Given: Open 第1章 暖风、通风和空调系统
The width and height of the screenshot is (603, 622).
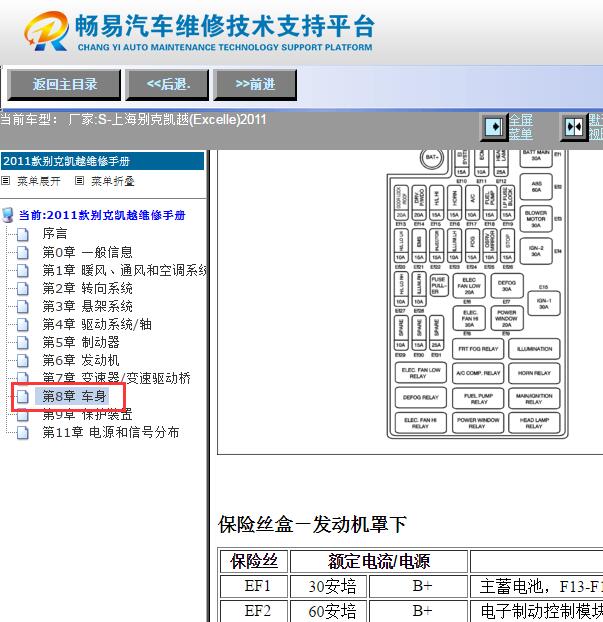Looking at the screenshot, I should click(125, 270).
